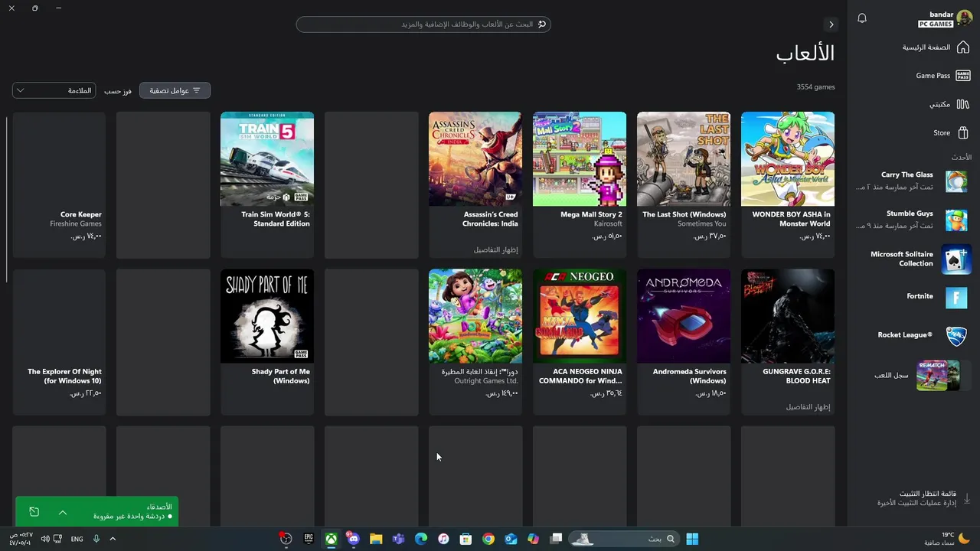
Task: Open GUNGRAVE G.O.R.E: BLOOD HEAT cover
Action: (788, 316)
